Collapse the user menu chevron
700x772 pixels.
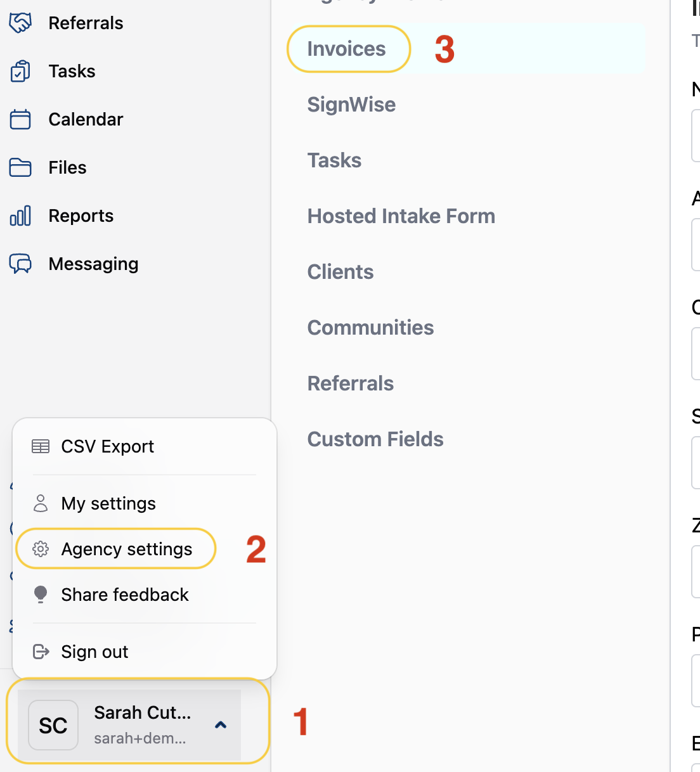point(221,725)
